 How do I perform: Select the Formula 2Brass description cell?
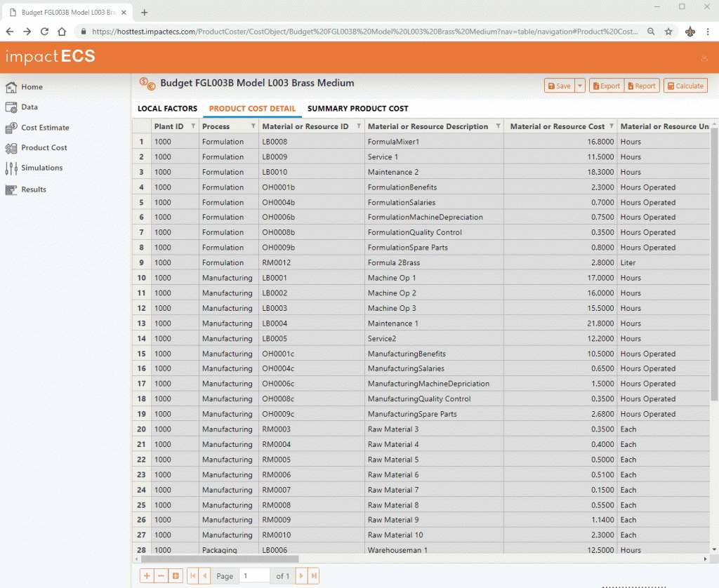[434, 262]
